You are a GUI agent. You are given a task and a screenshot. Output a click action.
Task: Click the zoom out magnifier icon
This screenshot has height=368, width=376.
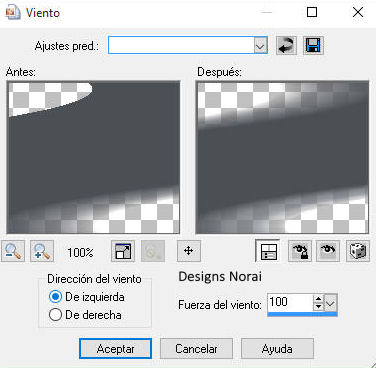pos(13,251)
